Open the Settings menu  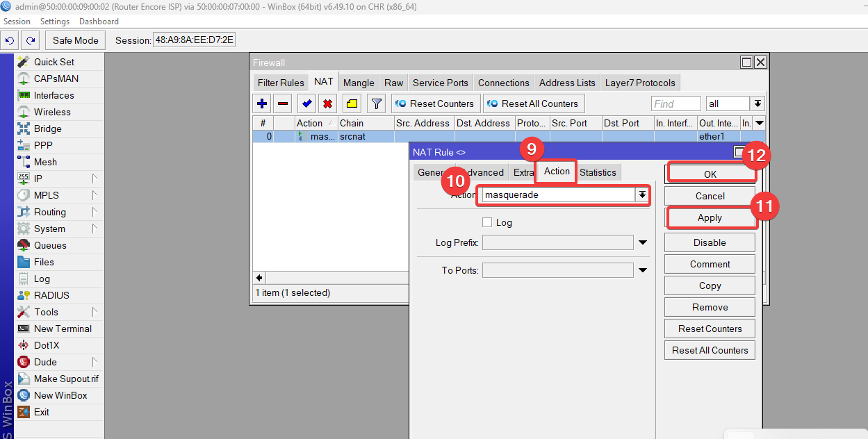point(55,22)
